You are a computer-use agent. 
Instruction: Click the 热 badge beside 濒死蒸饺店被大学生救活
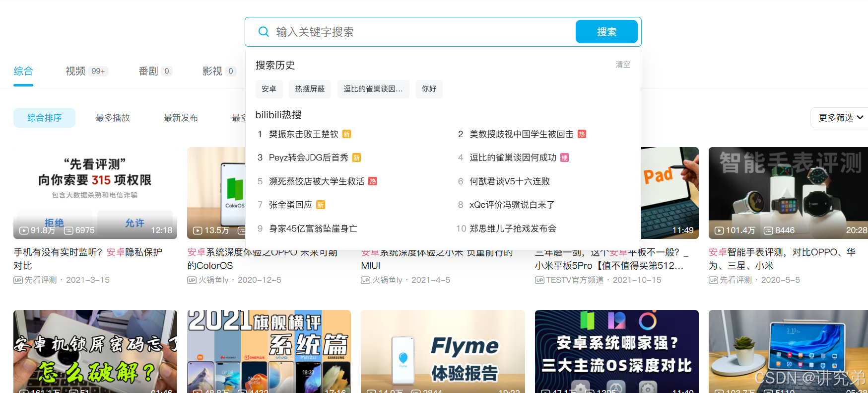[x=373, y=181]
